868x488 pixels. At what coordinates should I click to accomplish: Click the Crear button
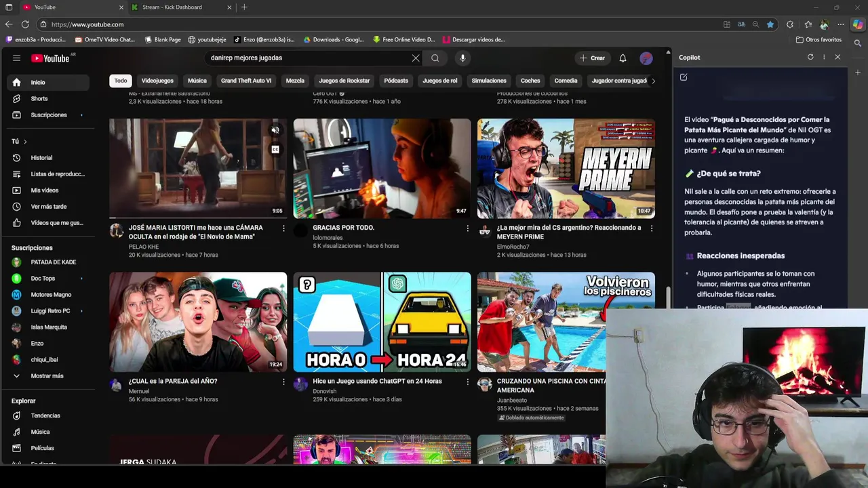(592, 58)
